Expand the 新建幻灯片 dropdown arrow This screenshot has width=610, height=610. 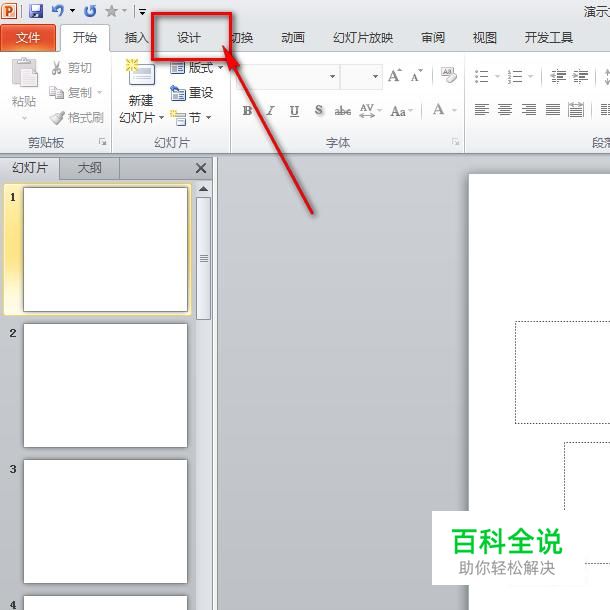click(161, 117)
